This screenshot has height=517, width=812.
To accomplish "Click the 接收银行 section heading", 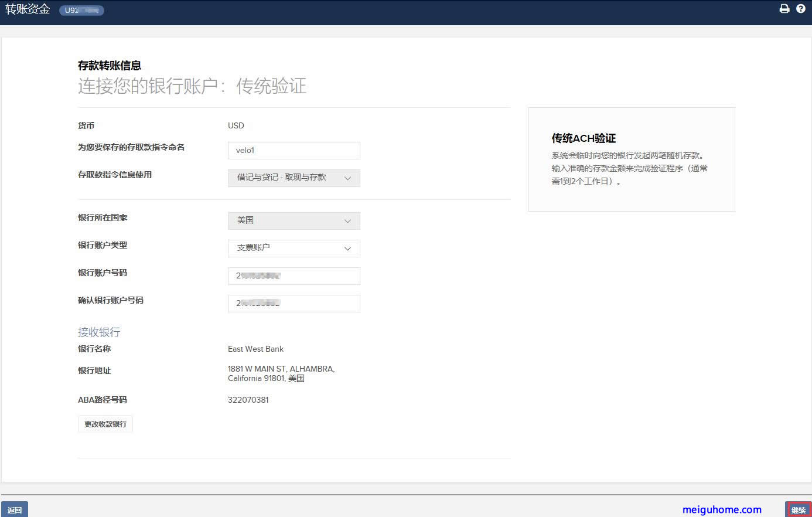I will click(99, 332).
